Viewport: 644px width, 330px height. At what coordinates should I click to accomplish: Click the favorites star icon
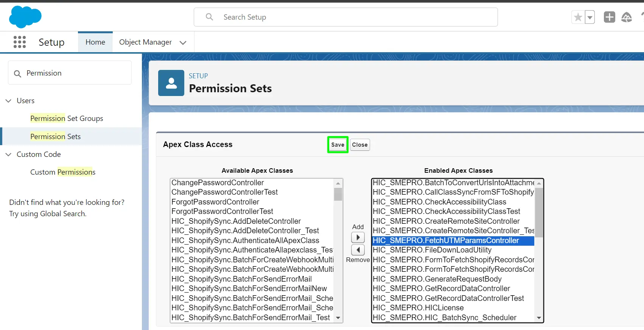[578, 17]
